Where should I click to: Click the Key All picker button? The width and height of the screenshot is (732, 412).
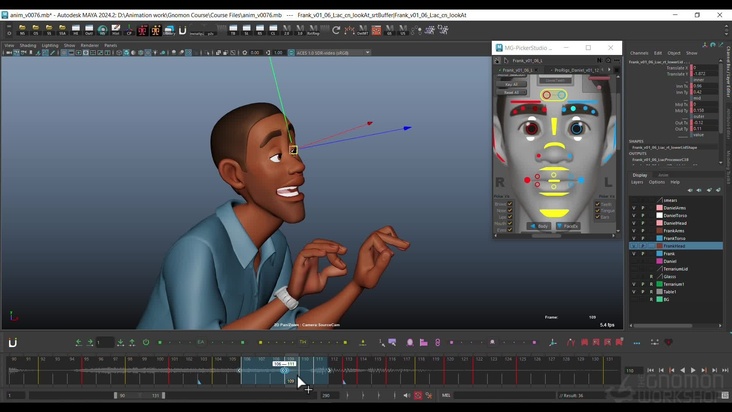512,84
